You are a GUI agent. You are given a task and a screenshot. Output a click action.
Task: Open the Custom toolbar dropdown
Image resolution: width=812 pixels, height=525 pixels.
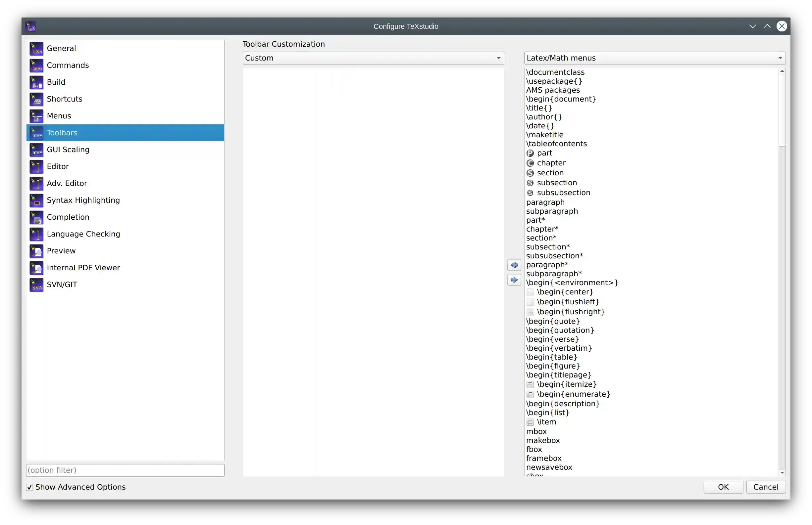[x=373, y=58]
